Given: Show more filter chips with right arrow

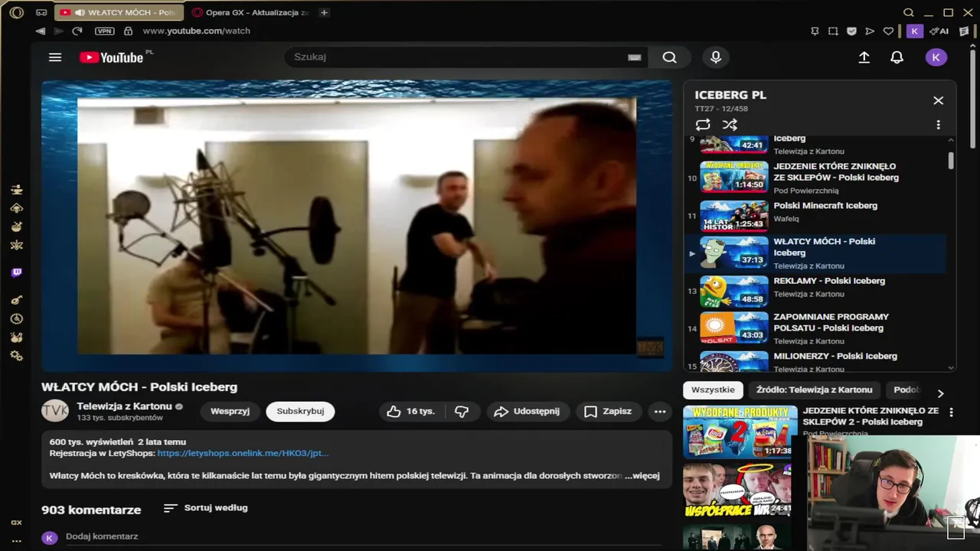Looking at the screenshot, I should coord(940,393).
